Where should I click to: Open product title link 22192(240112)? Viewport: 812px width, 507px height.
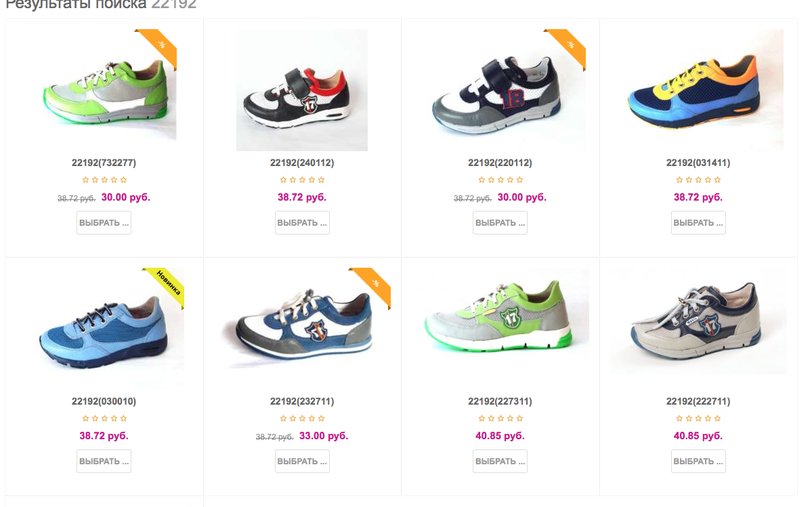302,163
